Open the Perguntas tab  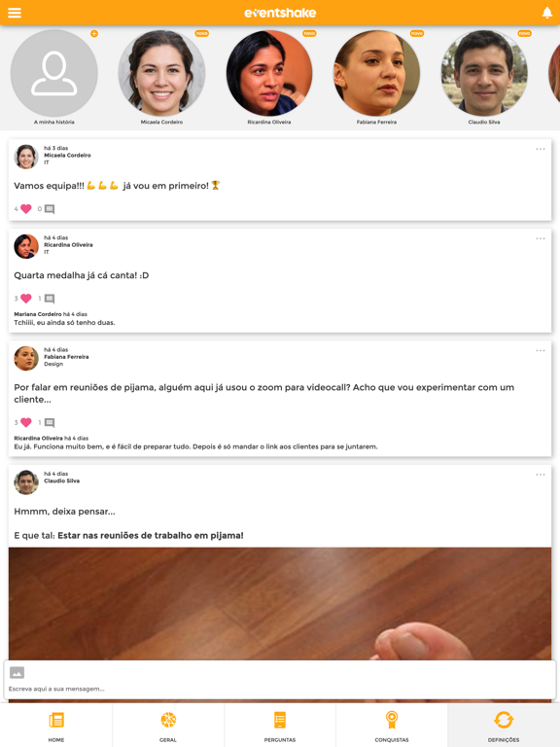point(280,725)
